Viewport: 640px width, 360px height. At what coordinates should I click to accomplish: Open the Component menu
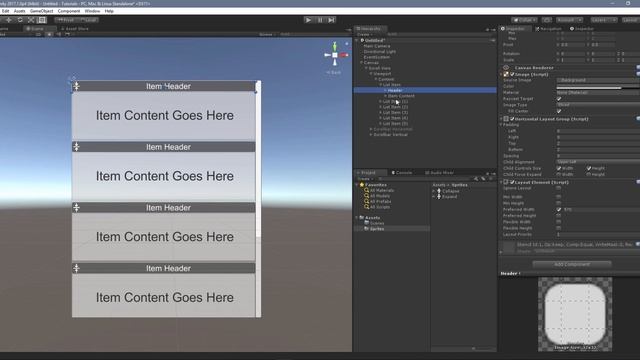coord(69,11)
